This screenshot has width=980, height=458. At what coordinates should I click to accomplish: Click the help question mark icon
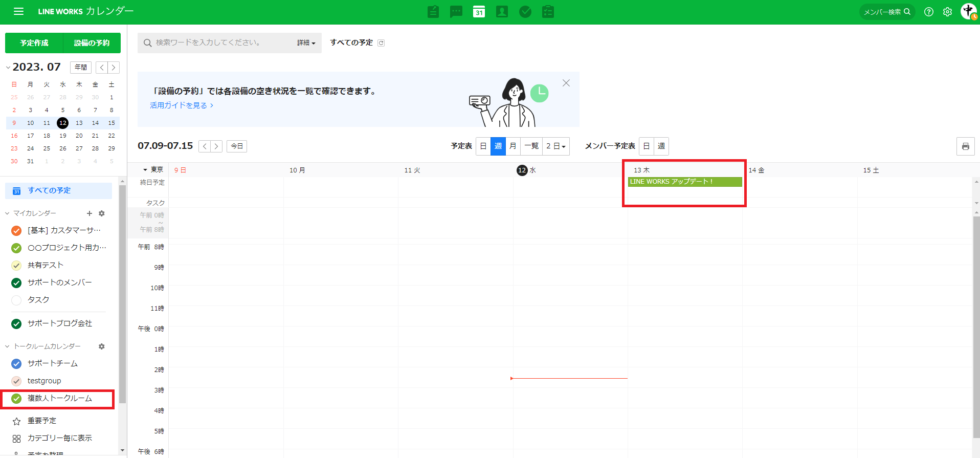[929, 12]
